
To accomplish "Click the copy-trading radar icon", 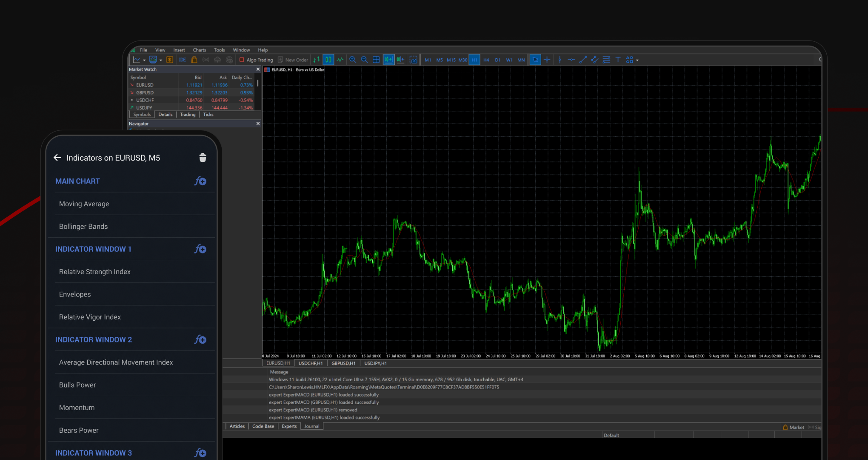I will pyautogui.click(x=230, y=60).
